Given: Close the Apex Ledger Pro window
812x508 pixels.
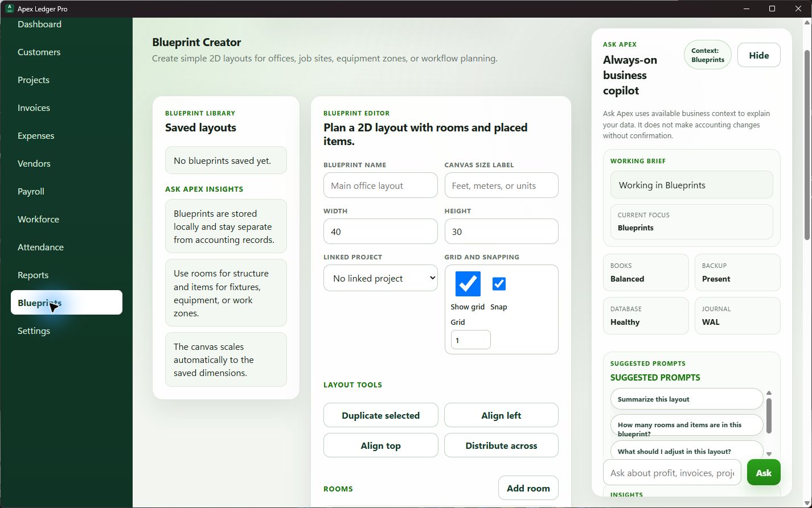Looking at the screenshot, I should tap(798, 9).
